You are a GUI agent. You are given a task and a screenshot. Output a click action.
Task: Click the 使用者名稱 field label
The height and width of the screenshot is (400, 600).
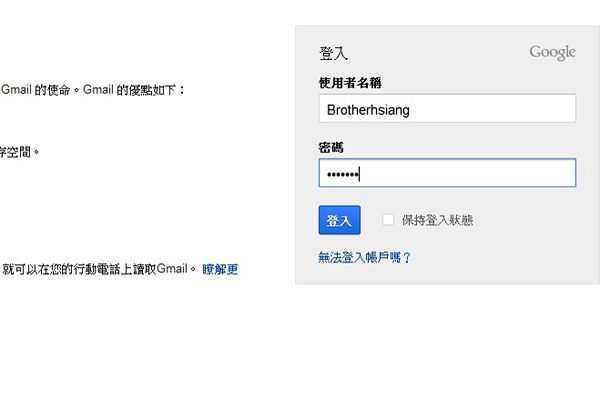(350, 83)
